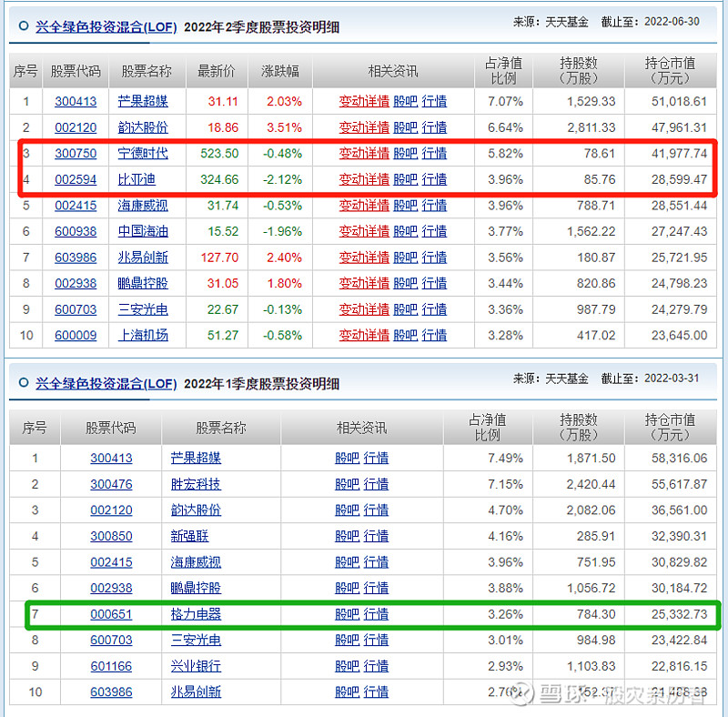Click stock code link 601166
Image resolution: width=728 pixels, height=717 pixels.
(111, 666)
